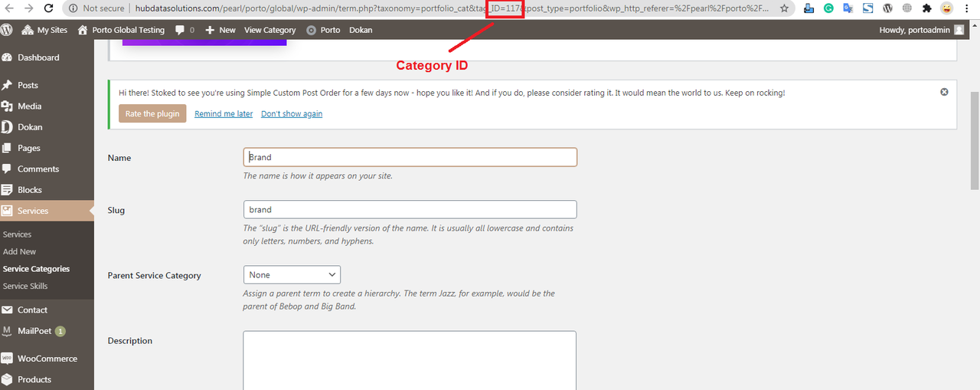
Task: Open Chrome three-dot menu
Action: pyautogui.click(x=969, y=8)
